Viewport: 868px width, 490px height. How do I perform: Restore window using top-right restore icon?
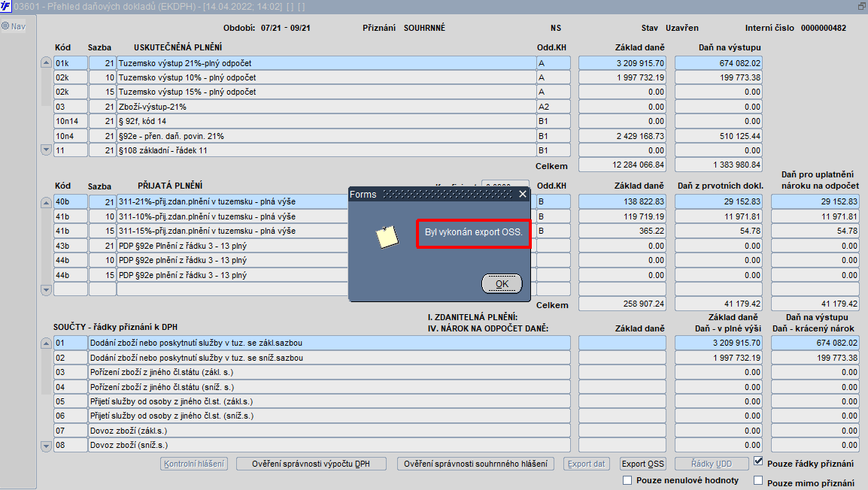click(x=861, y=6)
